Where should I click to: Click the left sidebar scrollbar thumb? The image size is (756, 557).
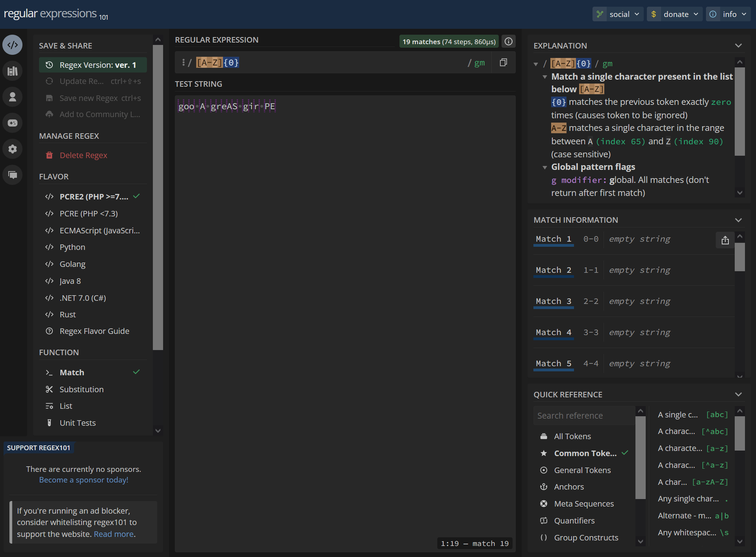click(x=158, y=197)
